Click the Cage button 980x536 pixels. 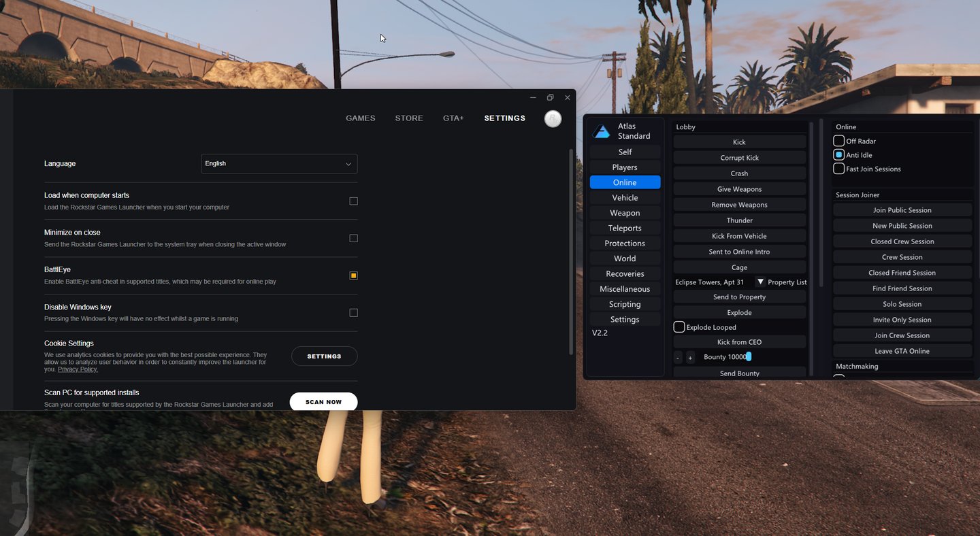click(x=739, y=267)
